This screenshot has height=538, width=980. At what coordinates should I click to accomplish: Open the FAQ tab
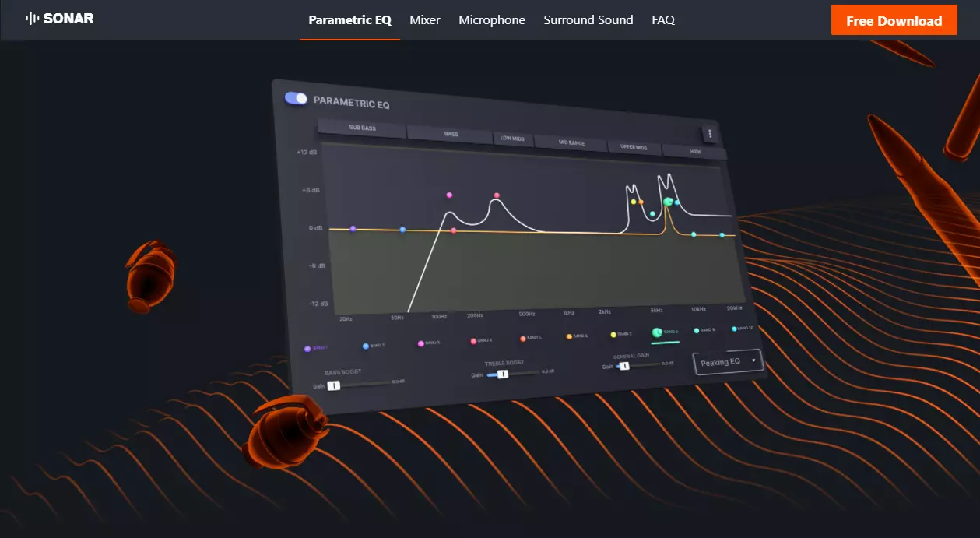pos(663,20)
